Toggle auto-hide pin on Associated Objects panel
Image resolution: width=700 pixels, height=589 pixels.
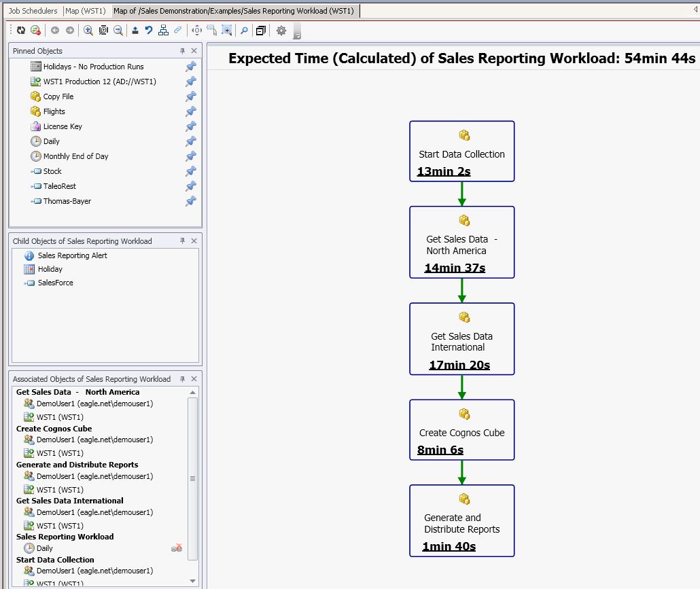click(182, 379)
